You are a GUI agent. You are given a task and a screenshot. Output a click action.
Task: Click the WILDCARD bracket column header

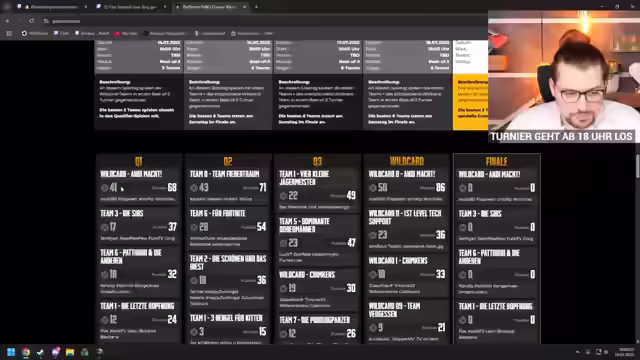pyautogui.click(x=407, y=161)
